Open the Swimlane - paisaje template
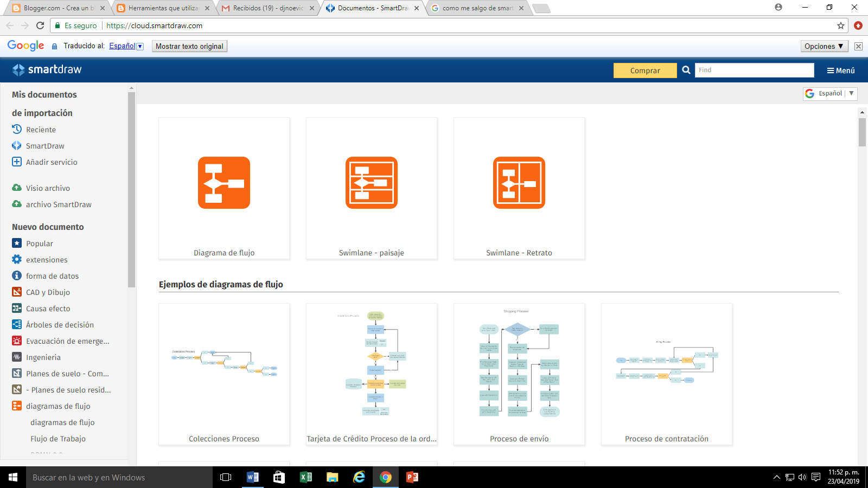Image resolution: width=868 pixels, height=488 pixels. point(372,188)
